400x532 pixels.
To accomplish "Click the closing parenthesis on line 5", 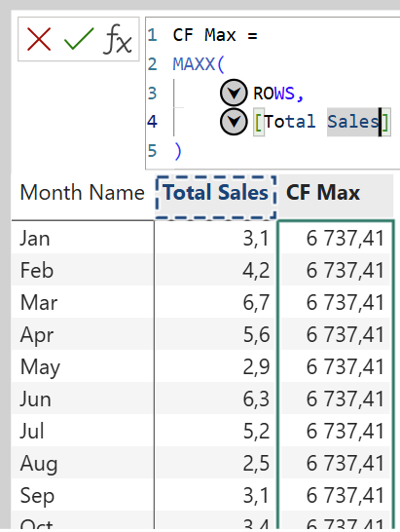I will click(x=178, y=151).
